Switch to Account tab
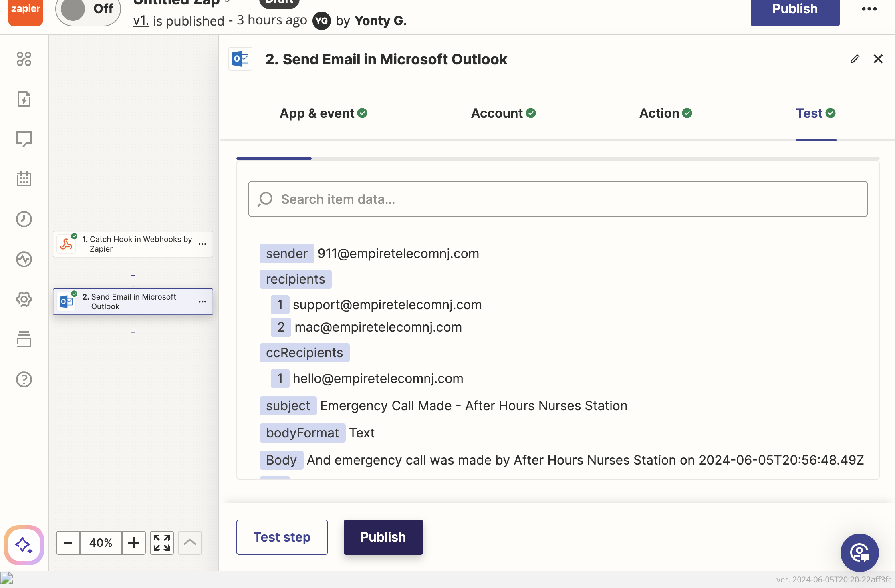Viewport: 895px width, 588px height. coord(503,113)
